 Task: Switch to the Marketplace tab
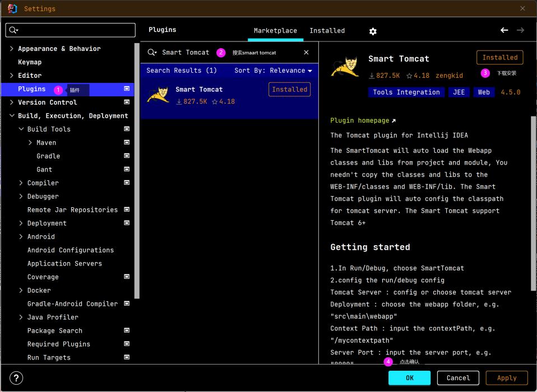click(275, 31)
